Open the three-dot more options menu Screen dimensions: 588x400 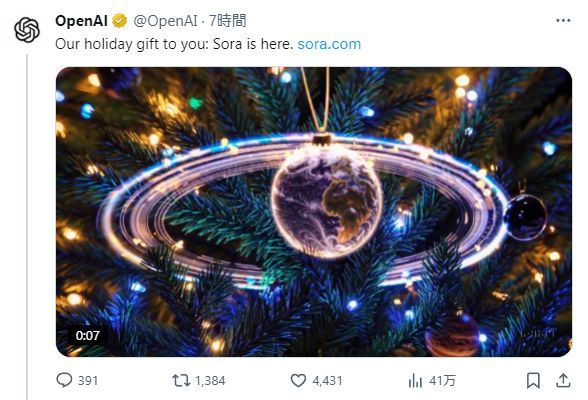[x=563, y=21]
